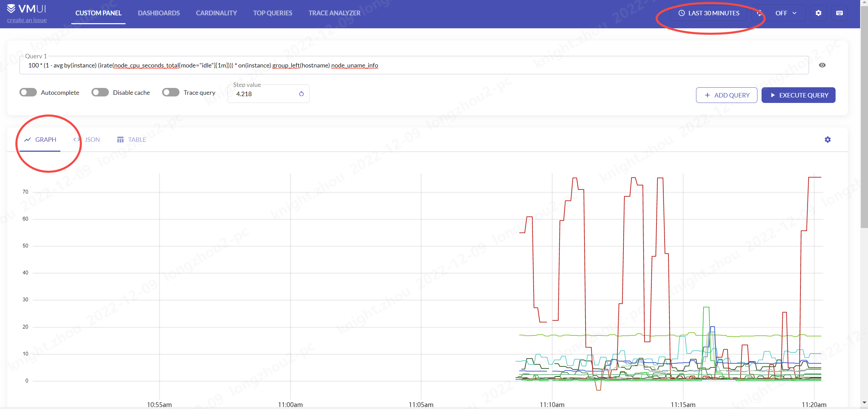
Task: Open the create an issue link
Action: click(27, 20)
